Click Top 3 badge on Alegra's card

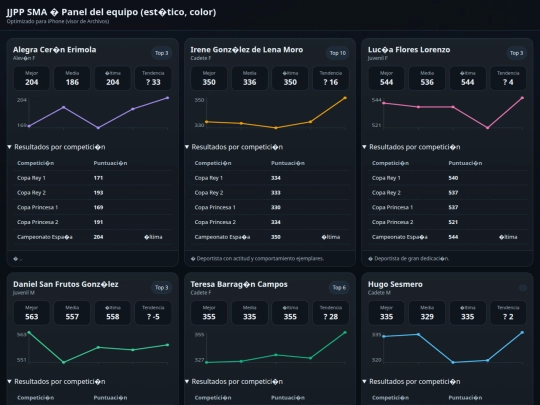click(x=162, y=53)
